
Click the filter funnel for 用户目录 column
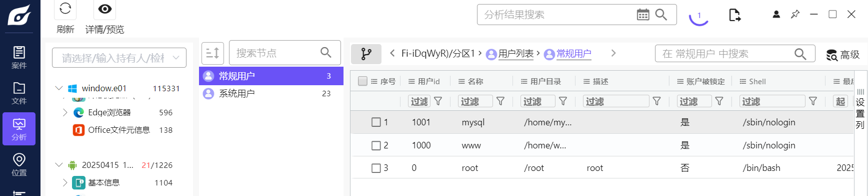pyautogui.click(x=563, y=101)
